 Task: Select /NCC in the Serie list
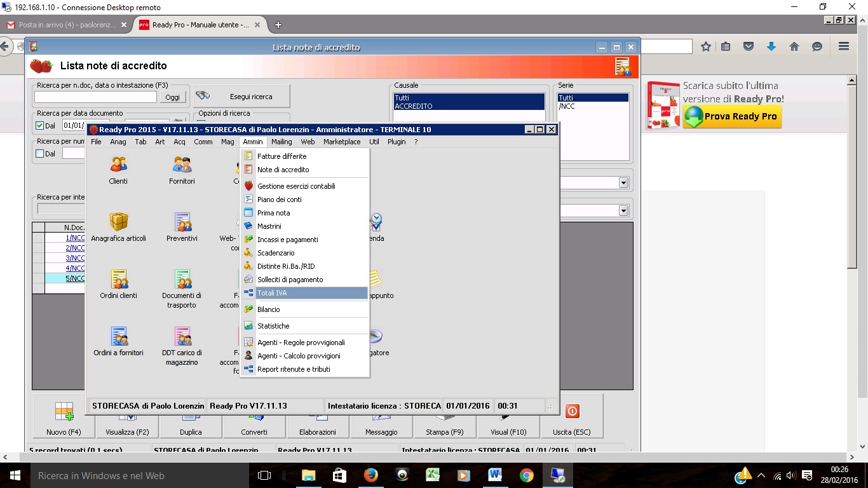593,106
